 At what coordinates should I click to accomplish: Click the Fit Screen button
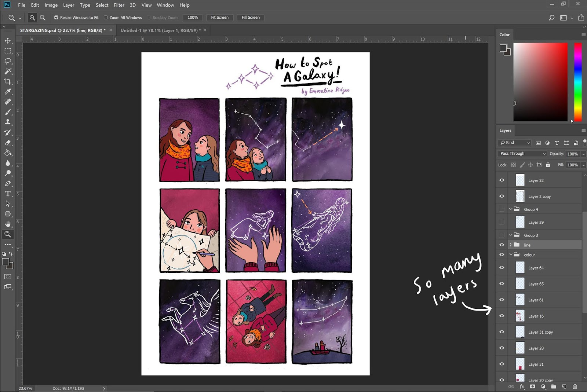[x=220, y=18]
